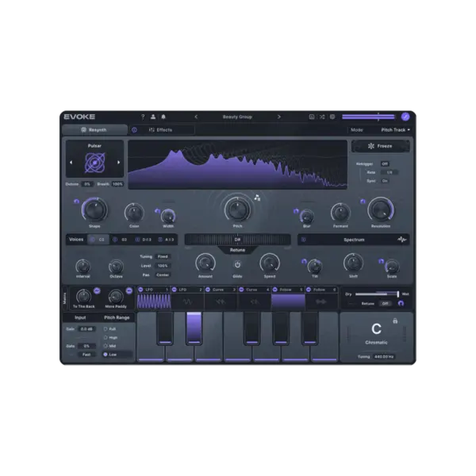Toggle voice D#3 power button
Screen dimensions: 476x476
point(137,240)
